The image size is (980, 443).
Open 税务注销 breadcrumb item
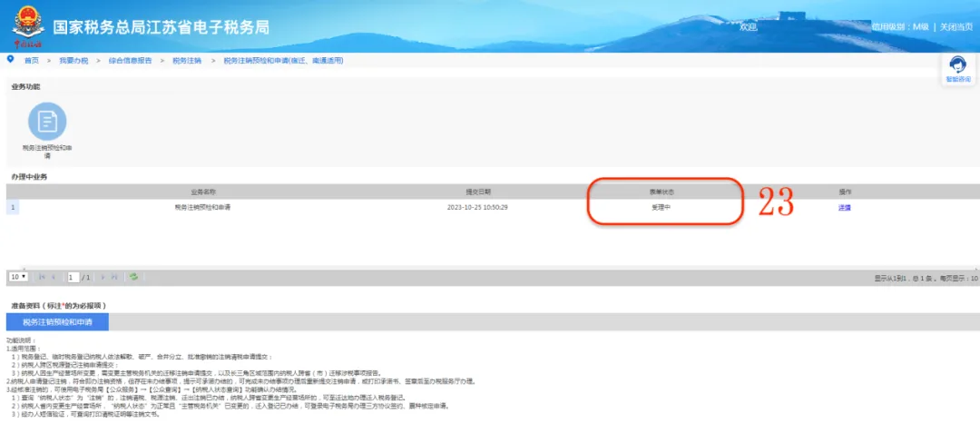coord(187,61)
